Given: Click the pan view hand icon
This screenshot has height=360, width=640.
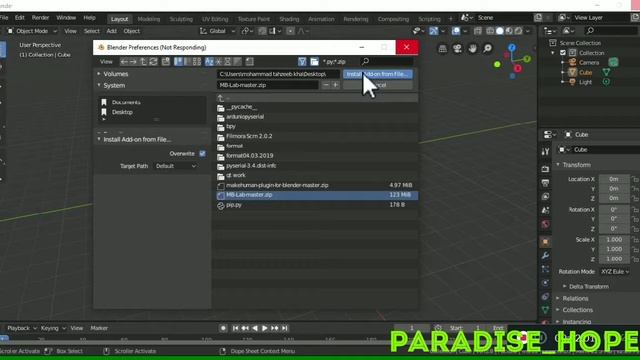Looking at the screenshot, I should (472, 49).
